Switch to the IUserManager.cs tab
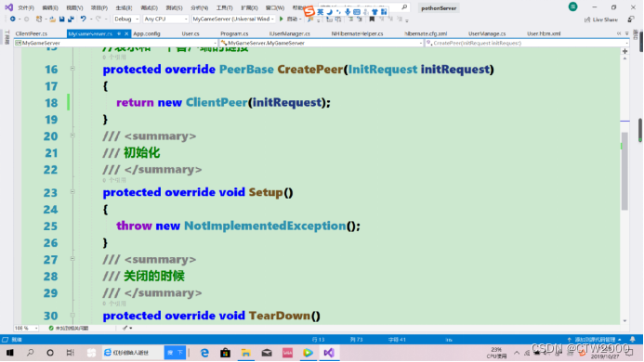This screenshot has height=362, width=644. tap(290, 33)
